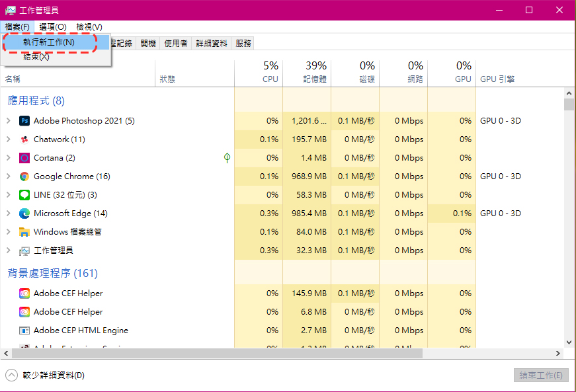
Task: Expand the Microsoft Edge process group
Action: (x=9, y=214)
